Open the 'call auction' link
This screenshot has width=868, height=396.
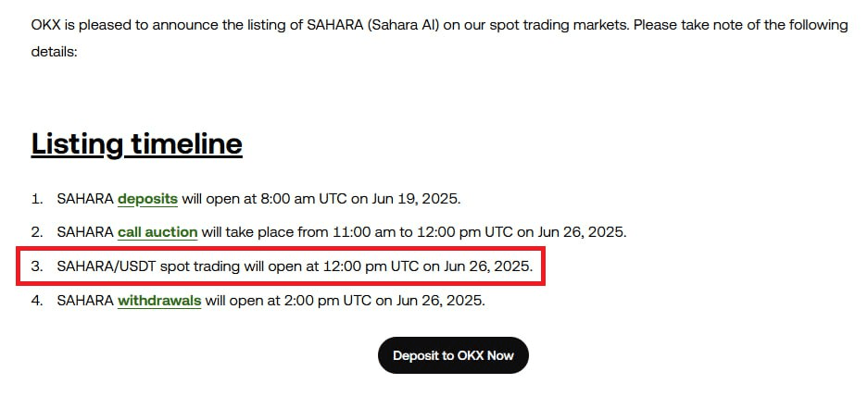[x=157, y=233]
